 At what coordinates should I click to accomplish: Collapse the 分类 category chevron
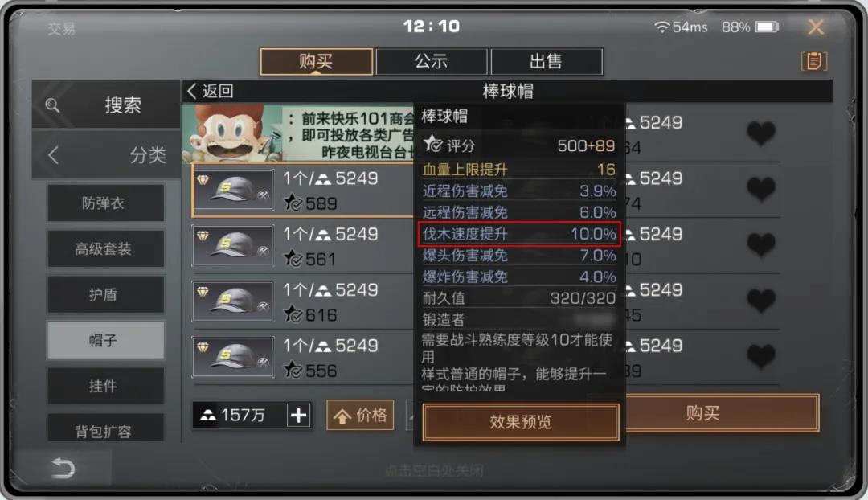pos(54,155)
